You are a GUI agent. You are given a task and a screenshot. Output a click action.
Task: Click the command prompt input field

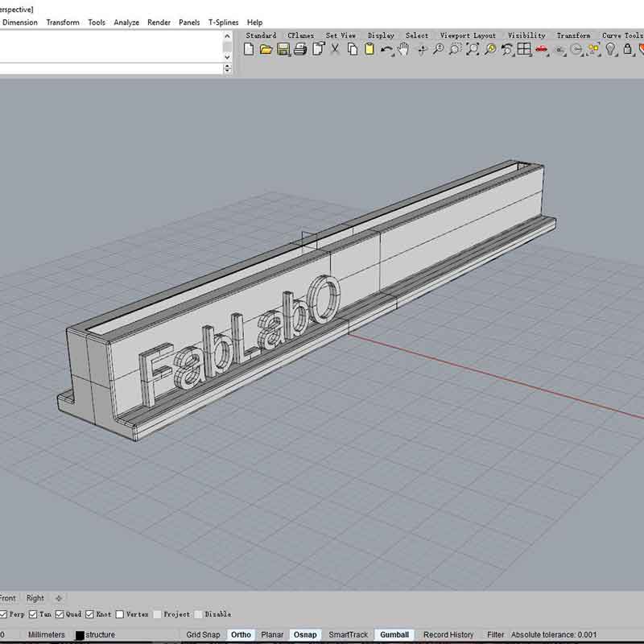pos(111,69)
